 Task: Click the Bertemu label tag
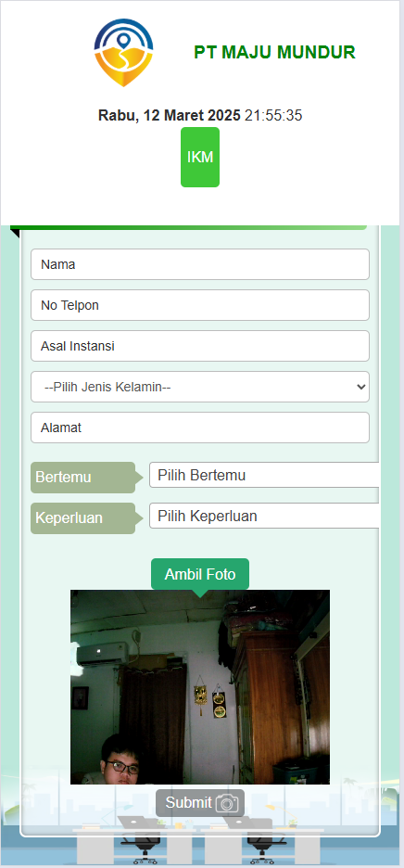click(x=83, y=478)
